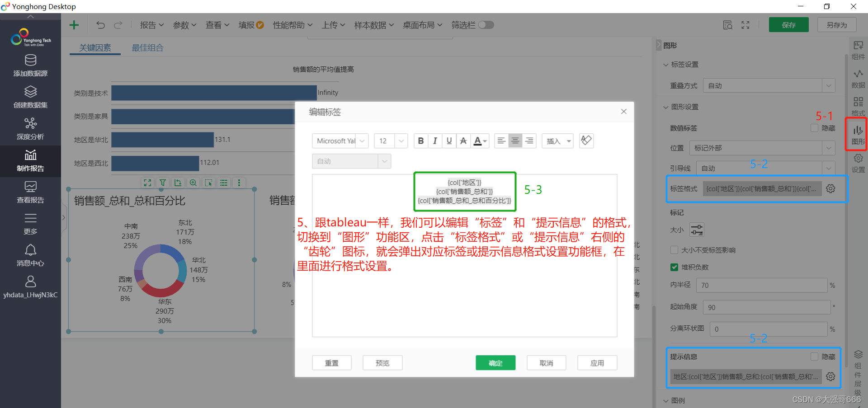The width and height of the screenshot is (868, 408).
Task: Click the green 保存 save button
Action: (789, 25)
